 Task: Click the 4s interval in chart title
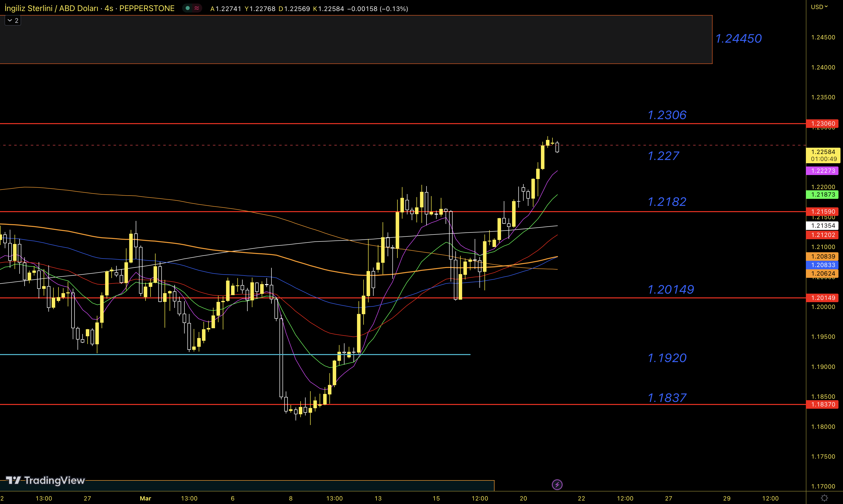[x=109, y=8]
